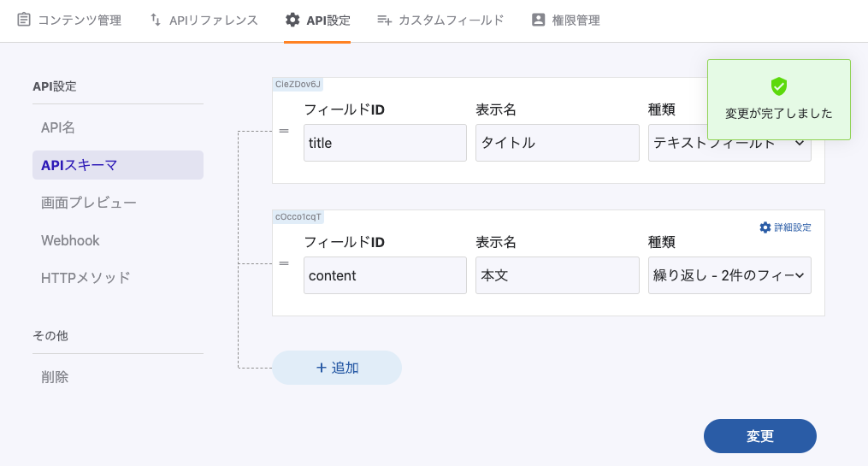
Task: Open the 種類 dropdown for the title field
Action: [729, 143]
